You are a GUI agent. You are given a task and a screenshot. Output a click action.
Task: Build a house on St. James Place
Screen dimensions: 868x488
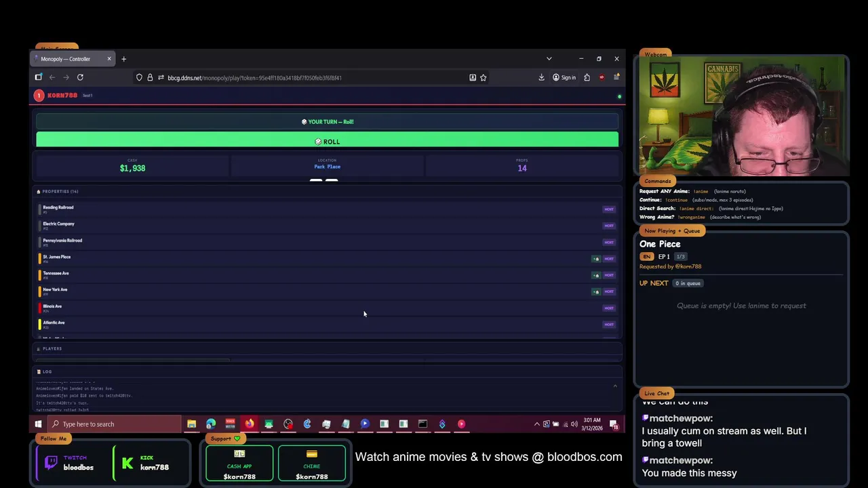(x=596, y=259)
